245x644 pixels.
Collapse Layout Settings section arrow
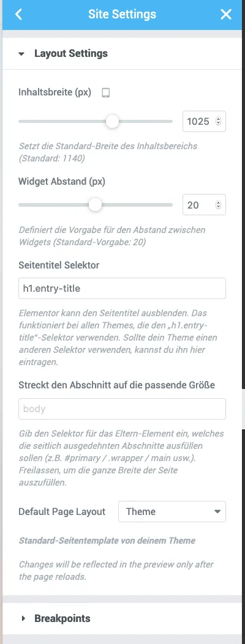click(x=22, y=54)
